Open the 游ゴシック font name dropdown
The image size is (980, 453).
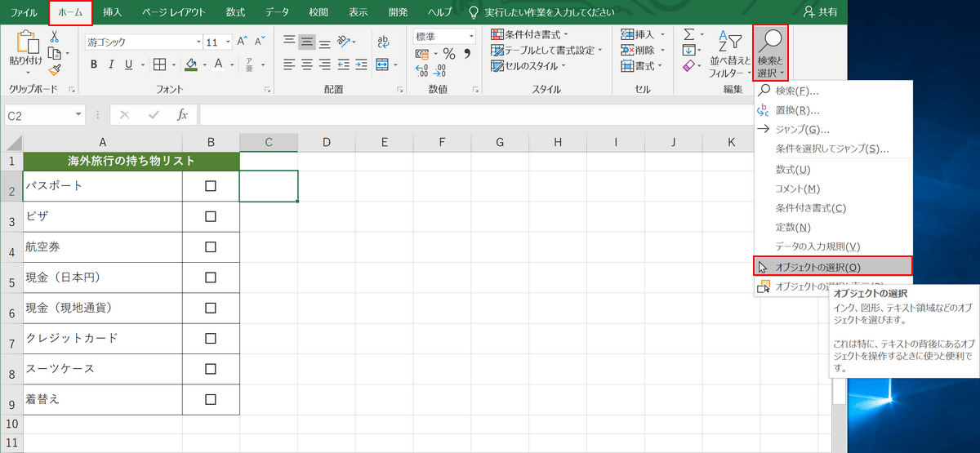click(x=198, y=42)
